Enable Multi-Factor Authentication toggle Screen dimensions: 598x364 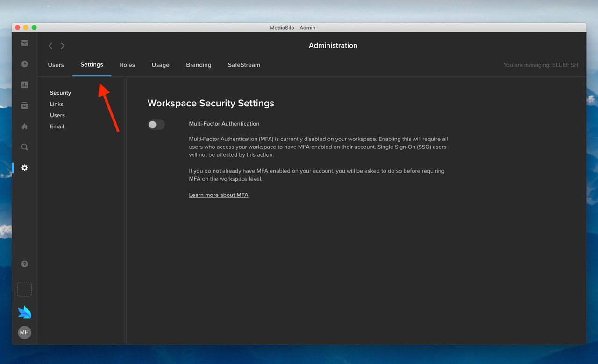click(156, 125)
